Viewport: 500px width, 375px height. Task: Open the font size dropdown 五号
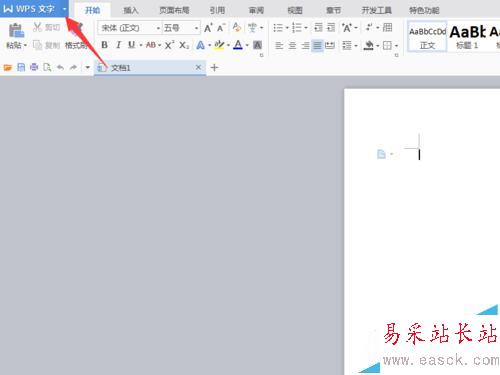pyautogui.click(x=181, y=28)
